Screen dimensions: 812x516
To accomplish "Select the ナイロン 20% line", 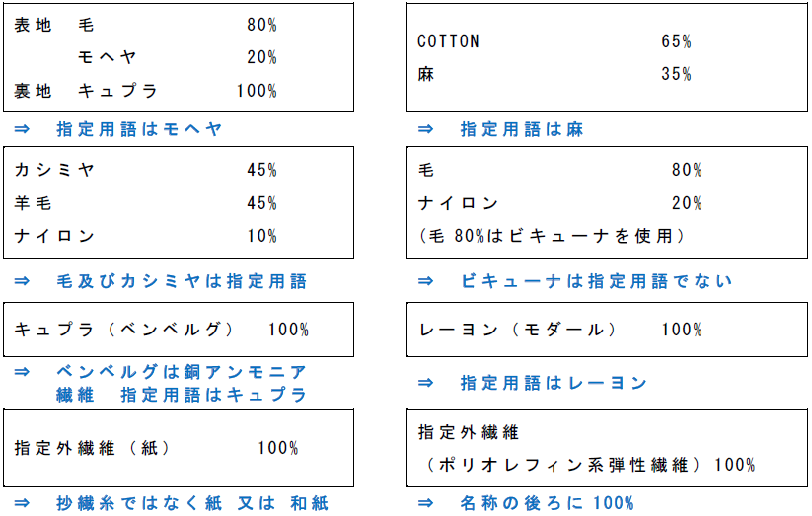I will point(559,203).
